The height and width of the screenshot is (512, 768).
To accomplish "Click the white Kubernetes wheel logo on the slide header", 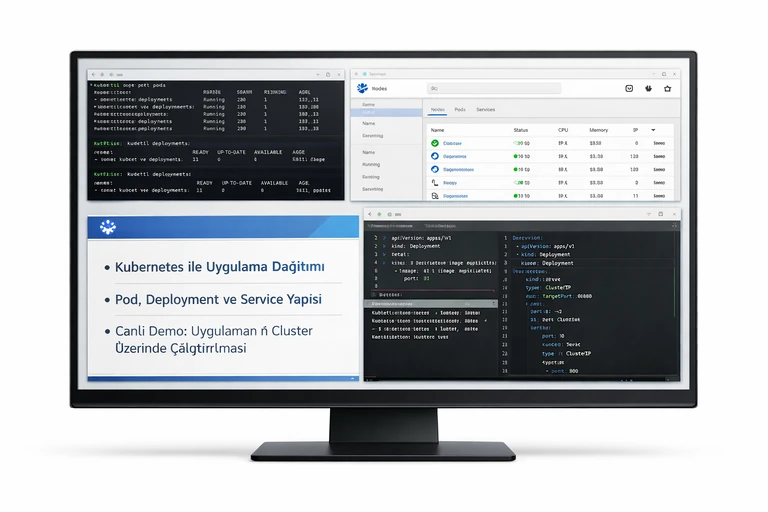I will click(x=108, y=227).
